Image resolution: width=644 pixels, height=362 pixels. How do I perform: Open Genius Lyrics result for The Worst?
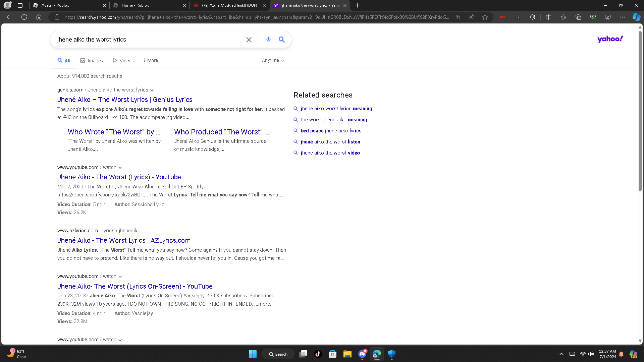(x=125, y=100)
